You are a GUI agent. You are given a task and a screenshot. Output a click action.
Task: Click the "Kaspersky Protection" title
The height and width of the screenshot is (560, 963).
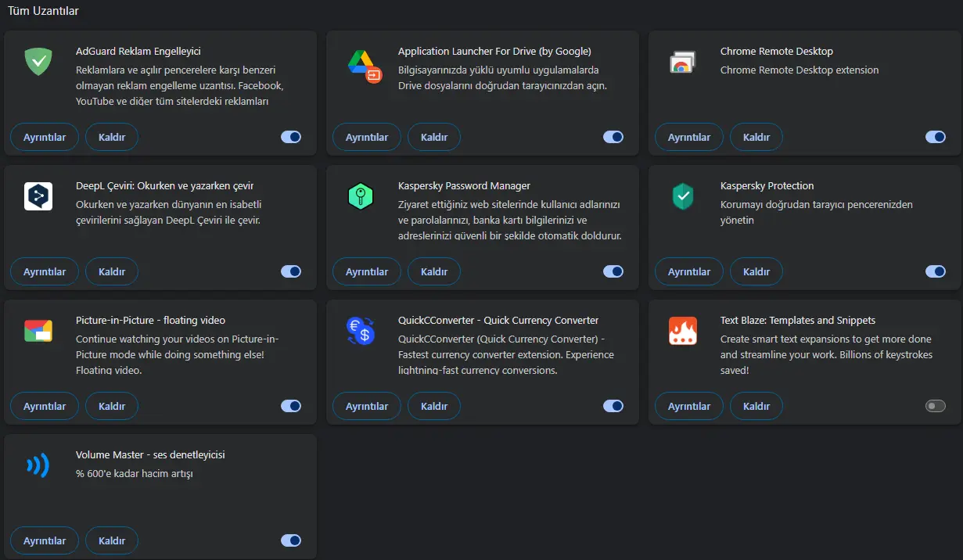(767, 185)
